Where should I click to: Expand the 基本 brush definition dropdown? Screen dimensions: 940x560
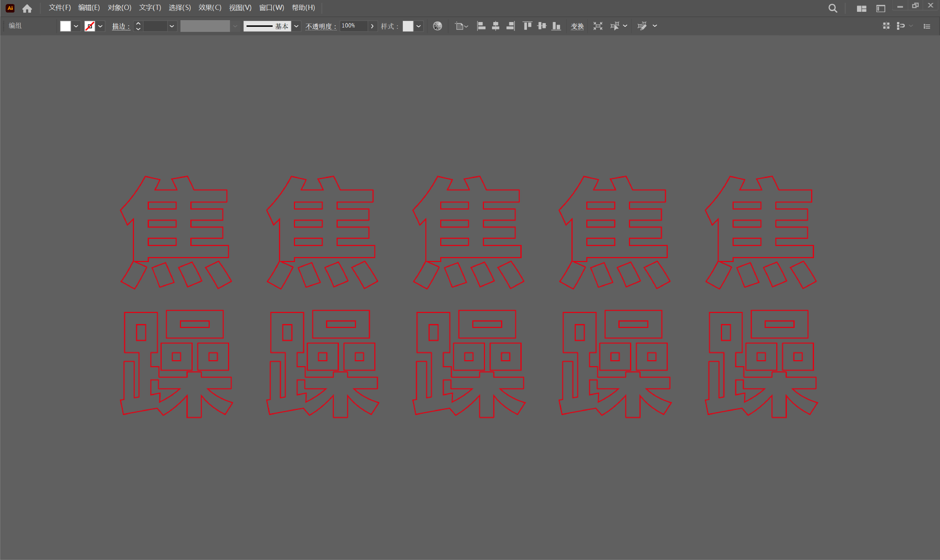[296, 26]
